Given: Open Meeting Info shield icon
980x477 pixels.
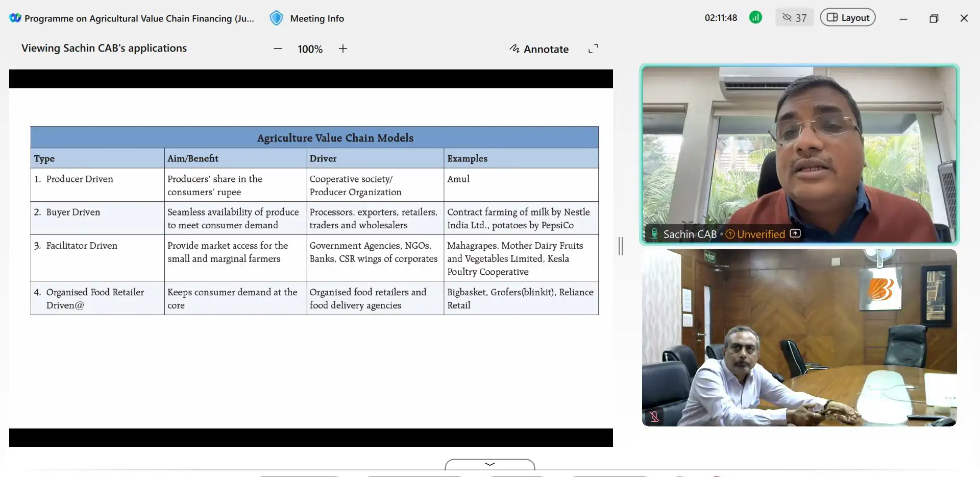Looking at the screenshot, I should click(x=276, y=18).
